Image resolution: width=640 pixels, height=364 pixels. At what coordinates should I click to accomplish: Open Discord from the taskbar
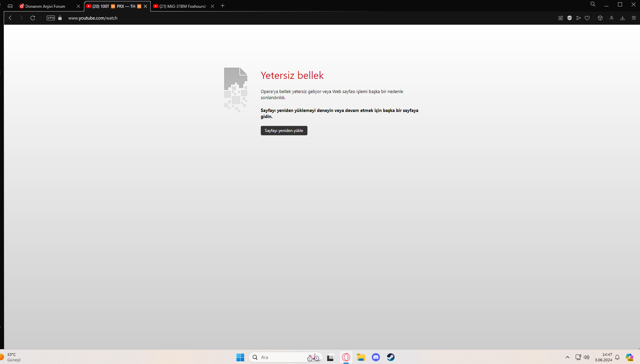click(376, 357)
